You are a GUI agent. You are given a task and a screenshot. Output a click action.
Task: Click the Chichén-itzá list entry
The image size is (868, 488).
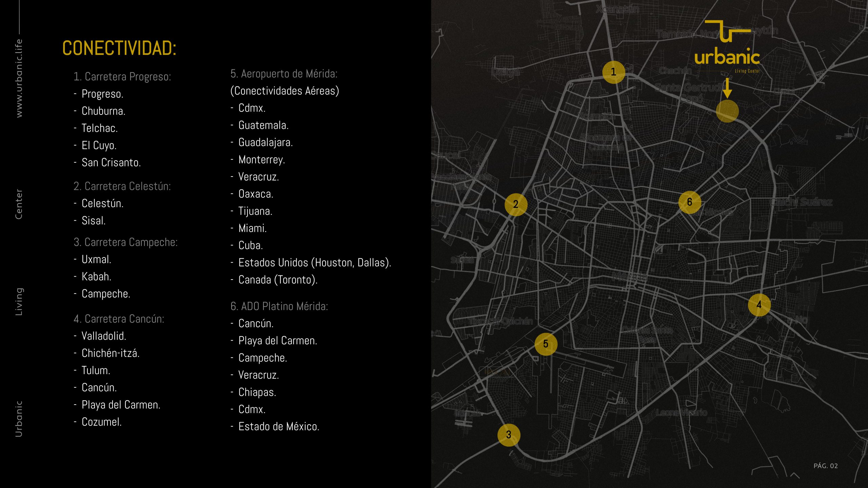click(x=111, y=353)
